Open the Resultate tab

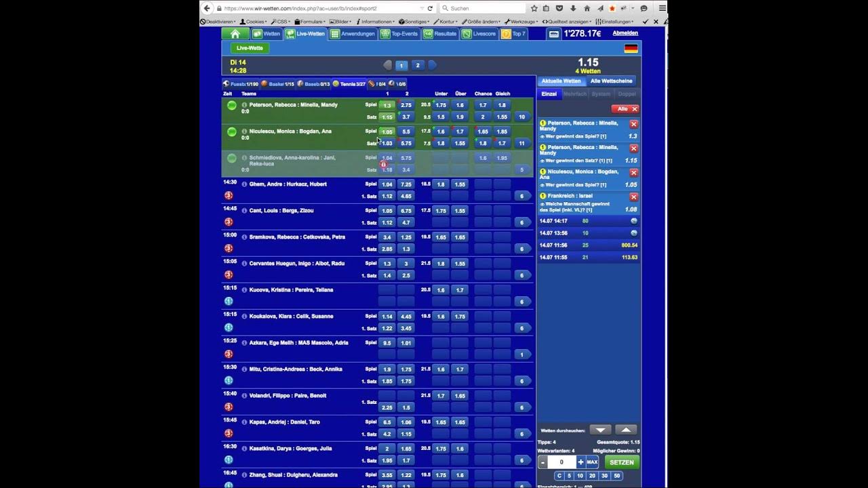tap(440, 34)
